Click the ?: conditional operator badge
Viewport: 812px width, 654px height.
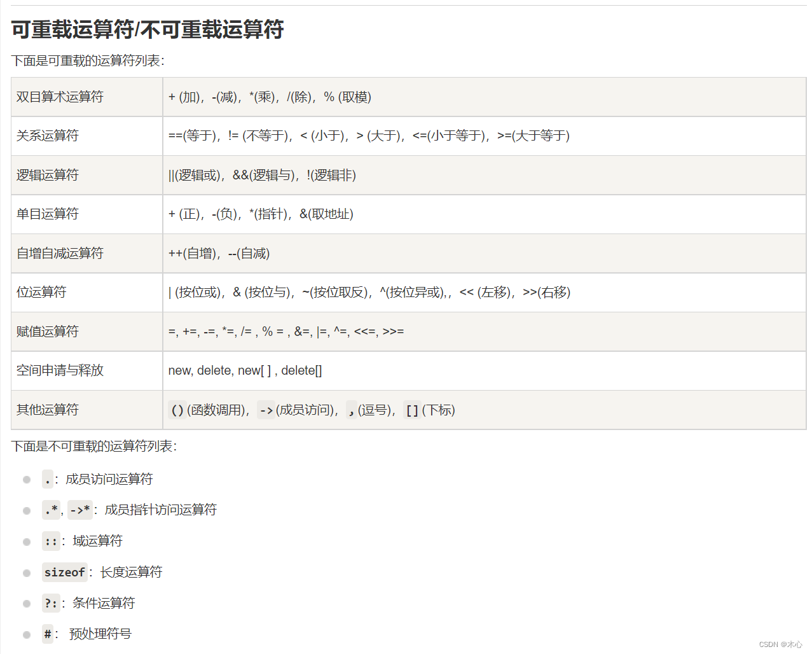pos(50,603)
